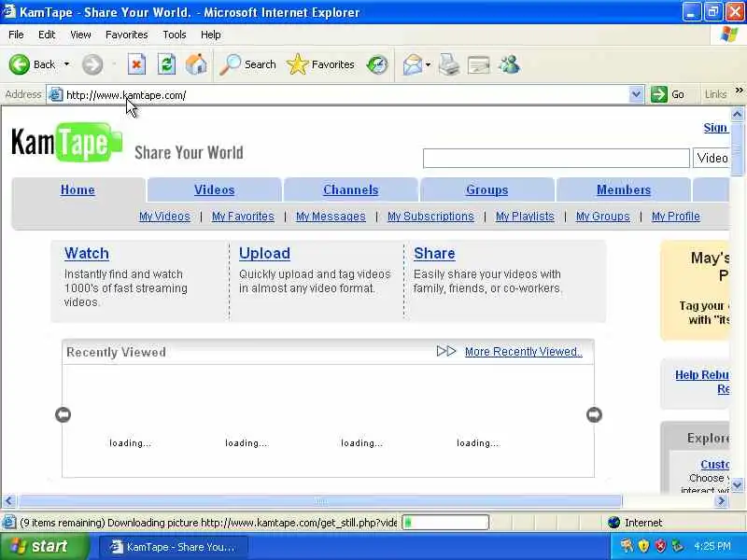Click Help Rebu link in sidebar
The image size is (747, 560).
702,375
